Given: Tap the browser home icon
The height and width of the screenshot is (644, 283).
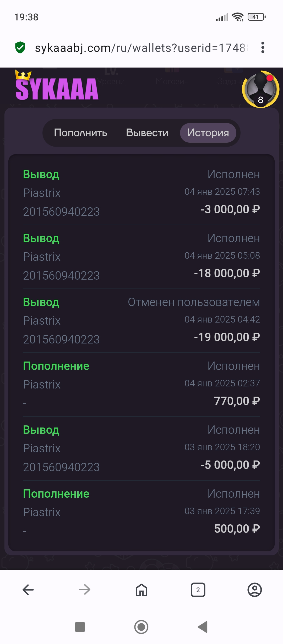Looking at the screenshot, I should click(x=141, y=590).
